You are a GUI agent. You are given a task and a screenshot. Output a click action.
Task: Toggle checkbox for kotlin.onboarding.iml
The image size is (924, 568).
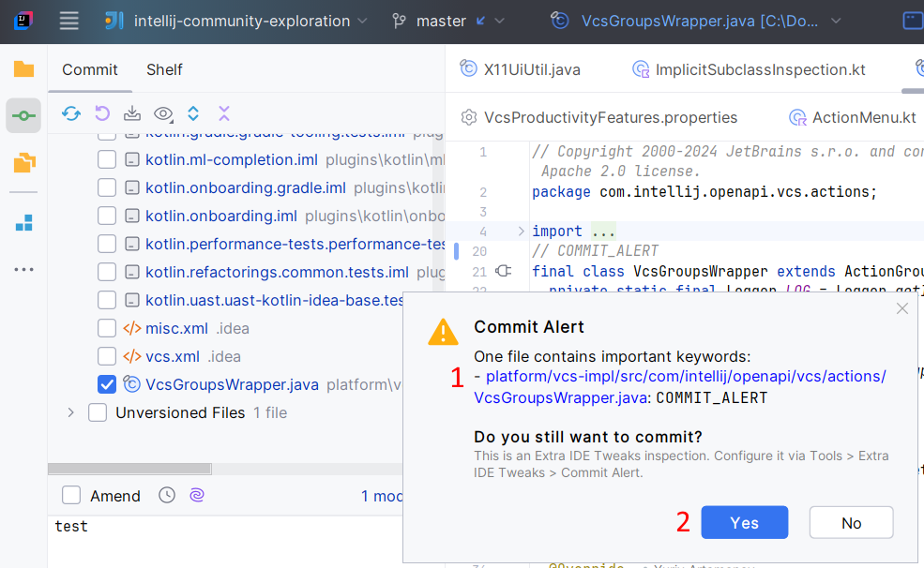click(x=107, y=216)
